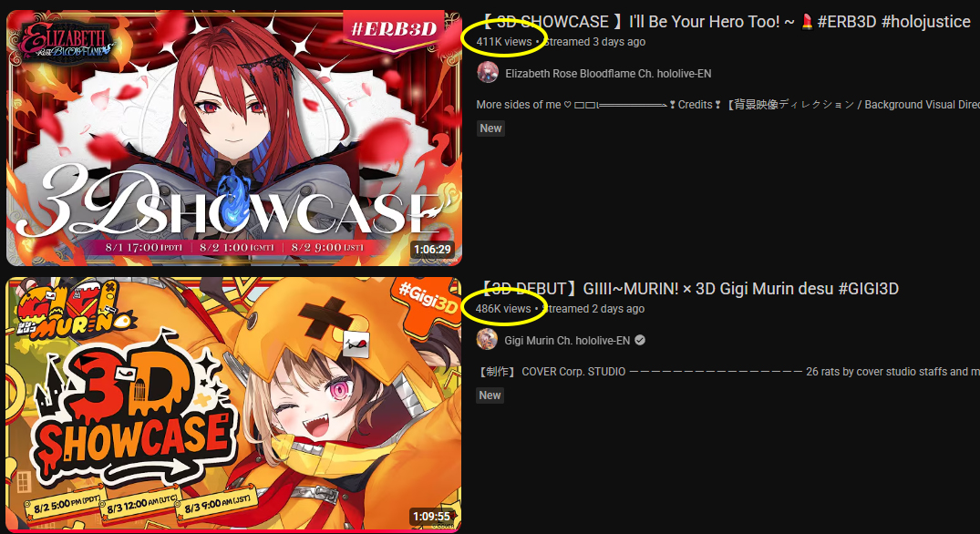Visit Gigi Murin Ch. hololive-EN channel
The image size is (980, 534).
pyautogui.click(x=567, y=341)
